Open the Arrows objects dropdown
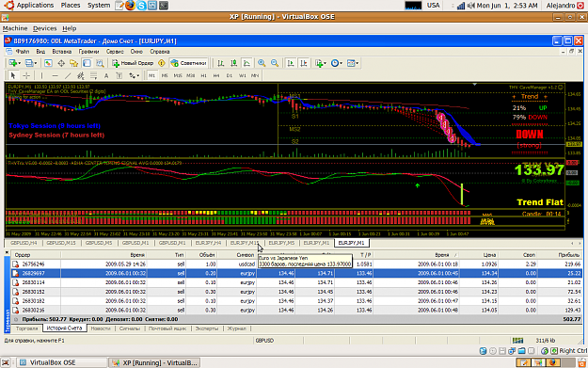 [x=134, y=75]
